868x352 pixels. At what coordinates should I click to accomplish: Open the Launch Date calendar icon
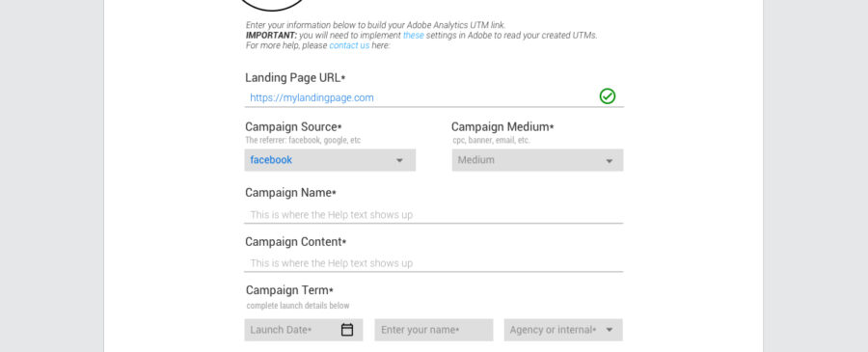pos(347,330)
